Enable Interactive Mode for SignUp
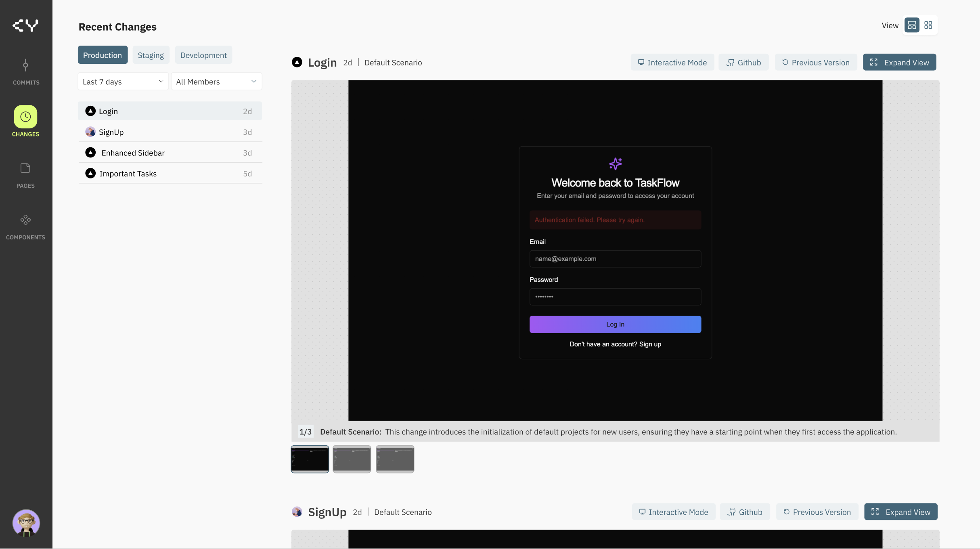980x549 pixels. pyautogui.click(x=673, y=511)
